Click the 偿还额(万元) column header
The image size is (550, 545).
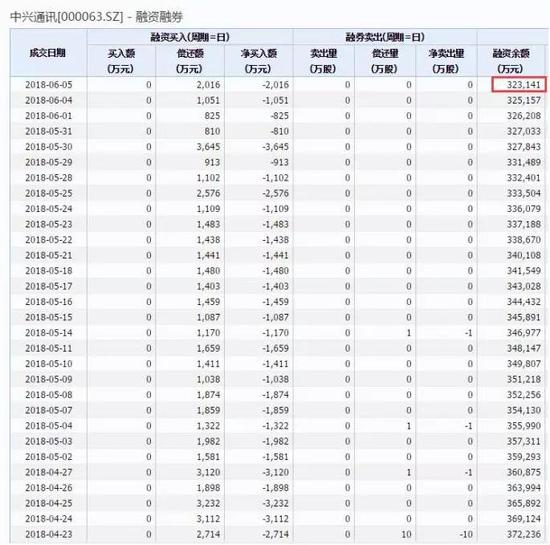[x=190, y=61]
